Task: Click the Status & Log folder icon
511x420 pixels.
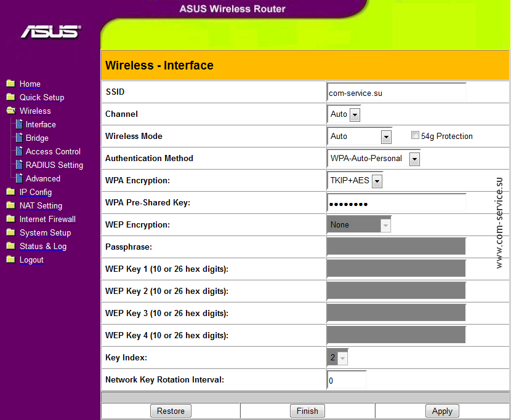Action: tap(10, 246)
